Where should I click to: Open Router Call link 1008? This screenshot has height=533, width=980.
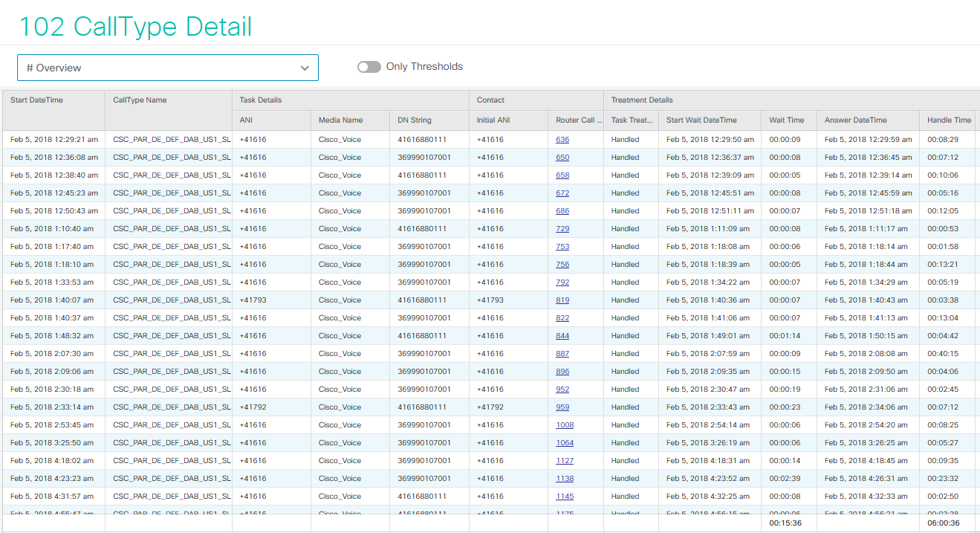(565, 425)
